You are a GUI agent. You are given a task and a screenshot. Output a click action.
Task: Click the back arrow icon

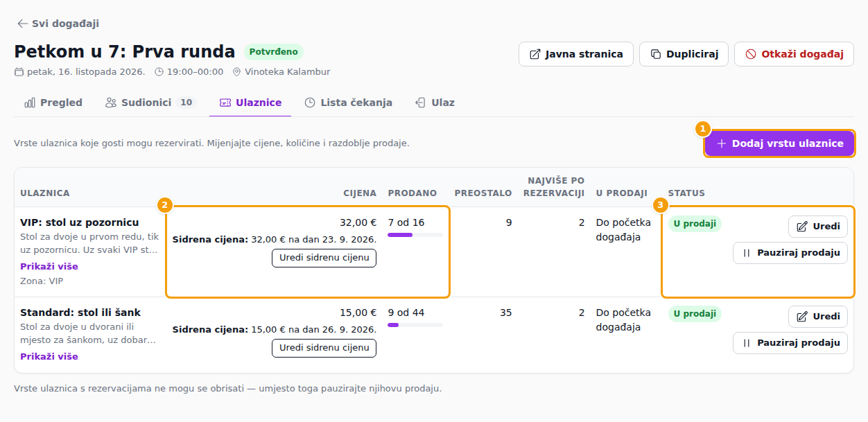pos(23,24)
